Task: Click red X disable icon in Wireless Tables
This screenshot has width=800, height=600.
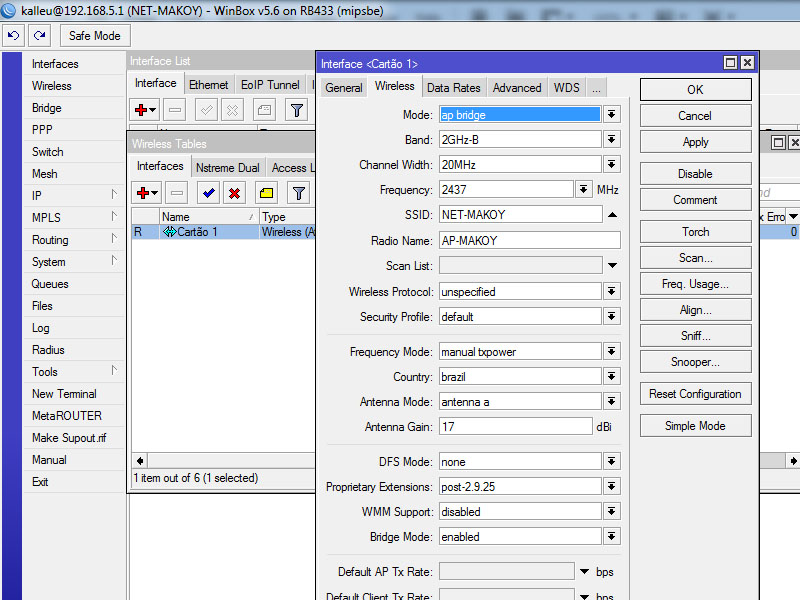Action: [x=235, y=193]
